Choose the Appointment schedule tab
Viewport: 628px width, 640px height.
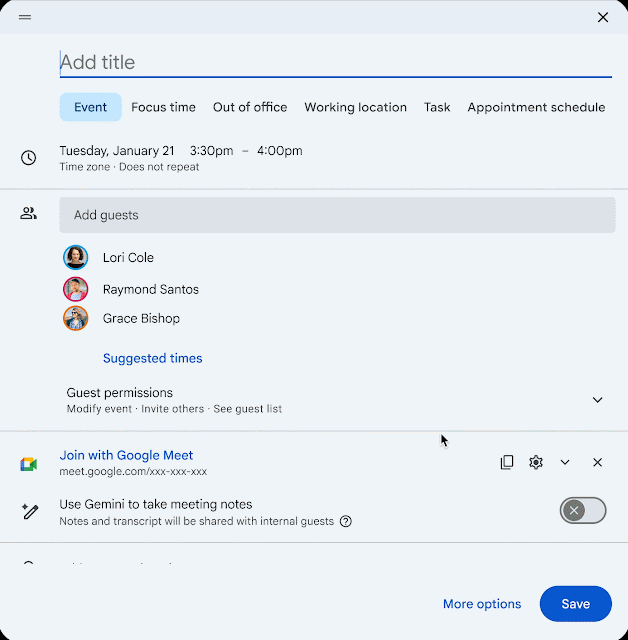pos(536,107)
